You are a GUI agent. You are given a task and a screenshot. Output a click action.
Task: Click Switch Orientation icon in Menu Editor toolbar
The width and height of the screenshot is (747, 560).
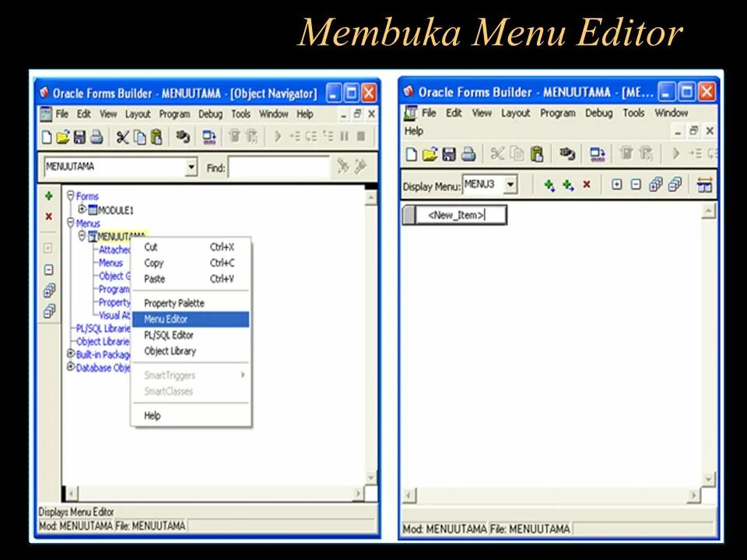705,185
